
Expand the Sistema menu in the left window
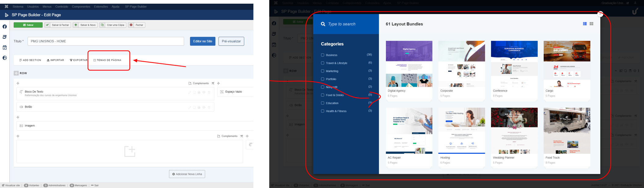coord(18,6)
